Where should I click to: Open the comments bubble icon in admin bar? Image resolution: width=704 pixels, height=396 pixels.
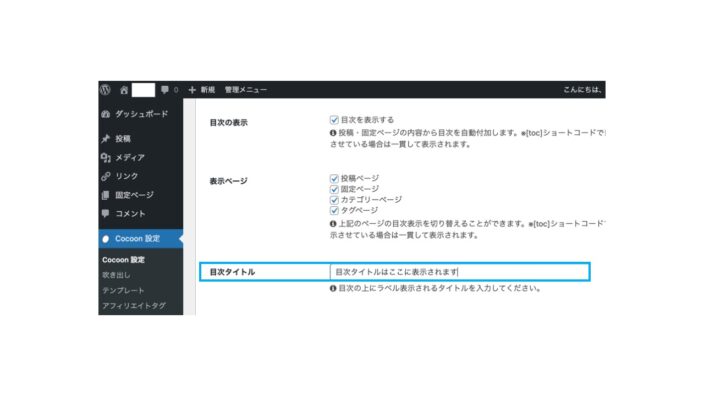(165, 90)
